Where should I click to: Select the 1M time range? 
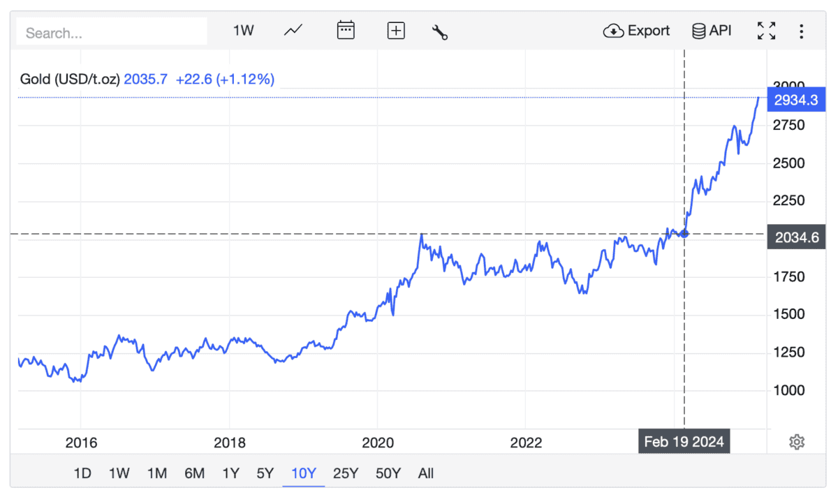pos(156,473)
